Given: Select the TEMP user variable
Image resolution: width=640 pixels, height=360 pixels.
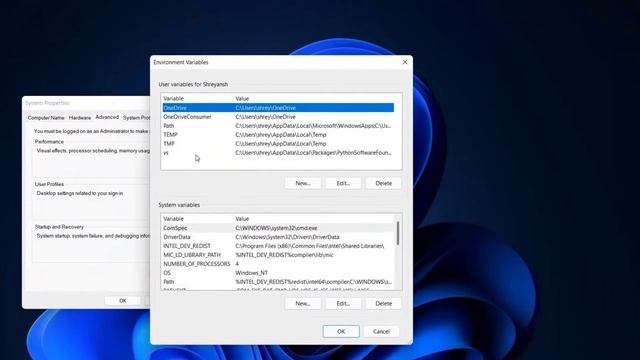Looking at the screenshot, I should click(x=278, y=135).
